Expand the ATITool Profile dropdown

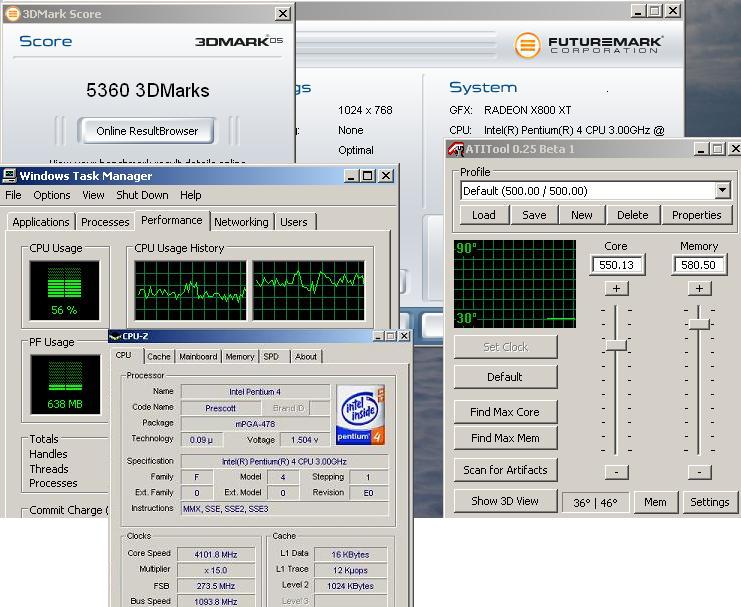722,191
